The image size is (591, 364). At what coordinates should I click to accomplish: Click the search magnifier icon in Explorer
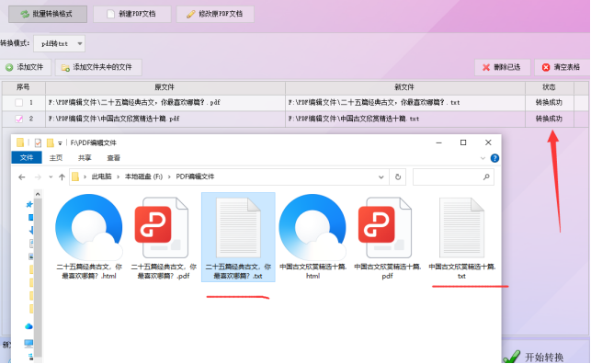point(486,176)
